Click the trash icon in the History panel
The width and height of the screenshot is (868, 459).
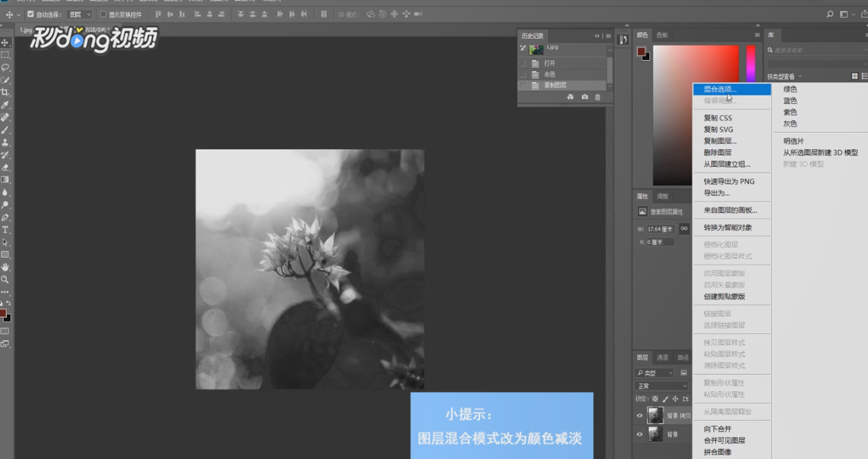[598, 97]
